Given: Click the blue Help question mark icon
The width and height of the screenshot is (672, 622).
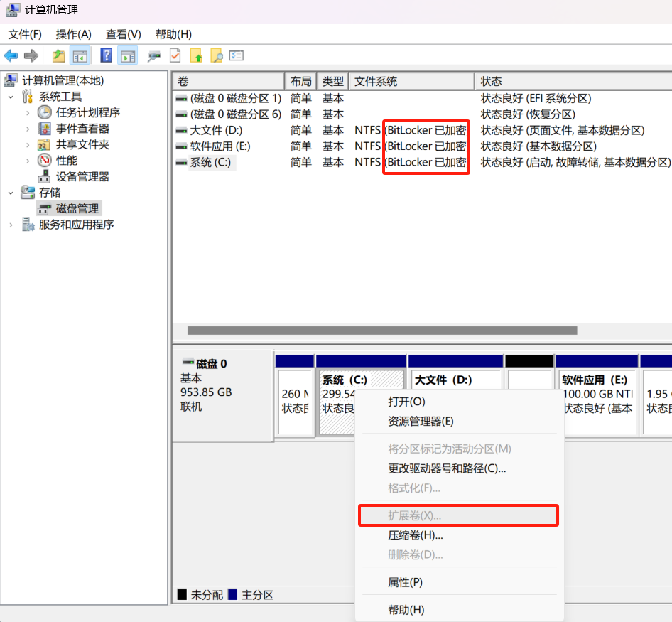Looking at the screenshot, I should tap(106, 55).
